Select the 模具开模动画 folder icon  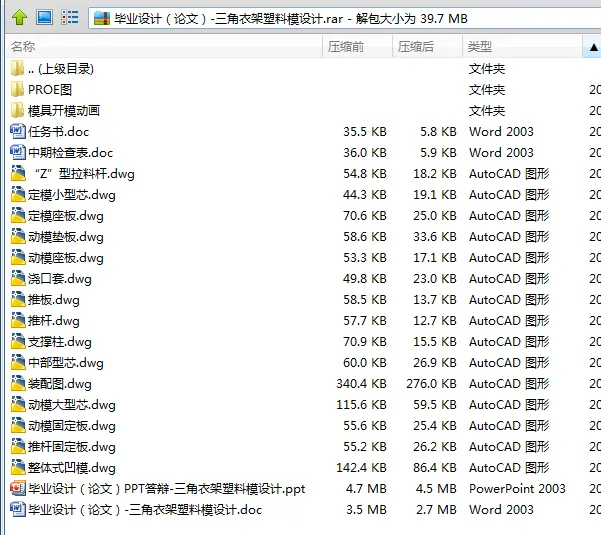(17, 111)
